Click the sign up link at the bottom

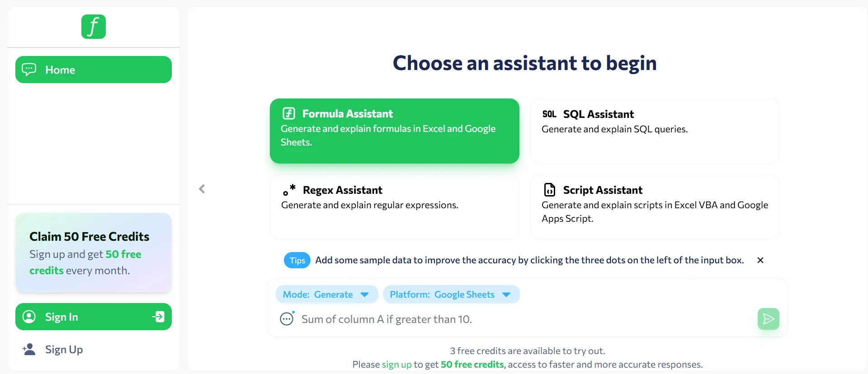[x=396, y=365]
